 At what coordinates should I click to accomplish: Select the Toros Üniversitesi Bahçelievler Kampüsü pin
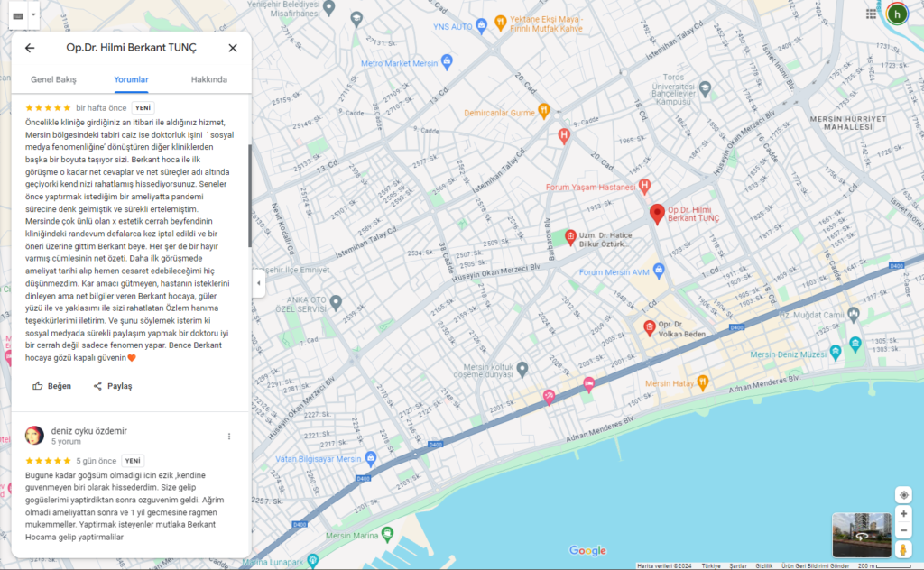pyautogui.click(x=705, y=89)
